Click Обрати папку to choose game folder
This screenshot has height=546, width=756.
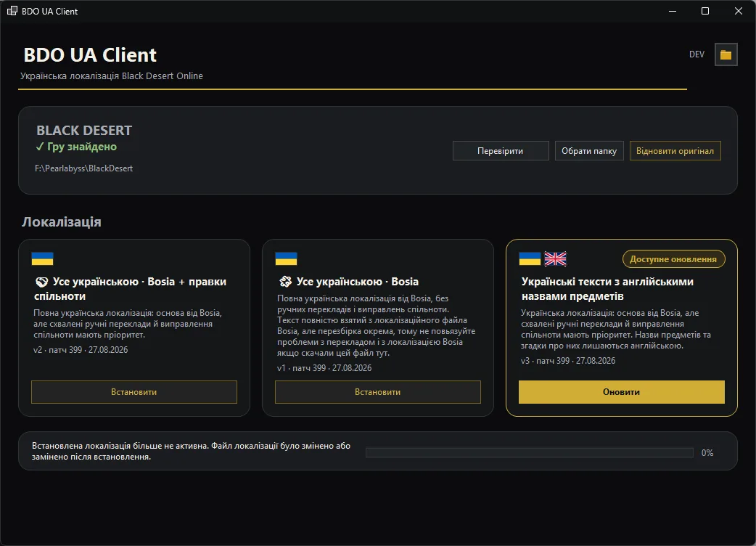click(x=589, y=151)
